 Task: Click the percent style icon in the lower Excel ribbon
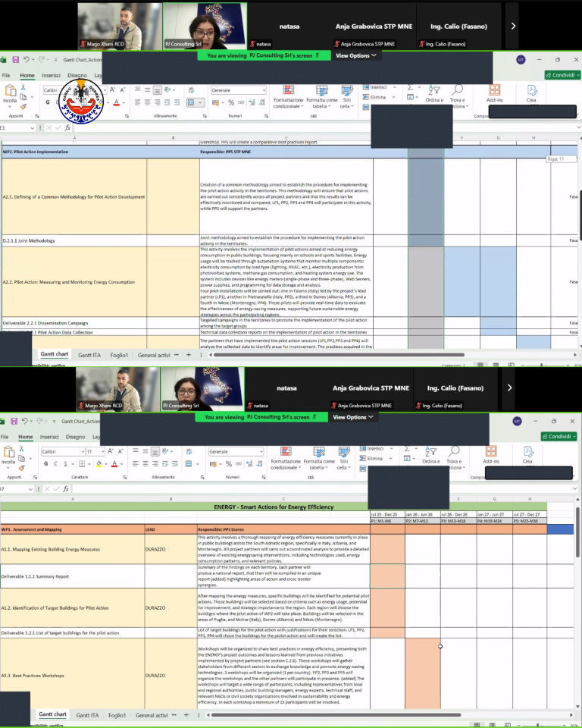coord(228,463)
